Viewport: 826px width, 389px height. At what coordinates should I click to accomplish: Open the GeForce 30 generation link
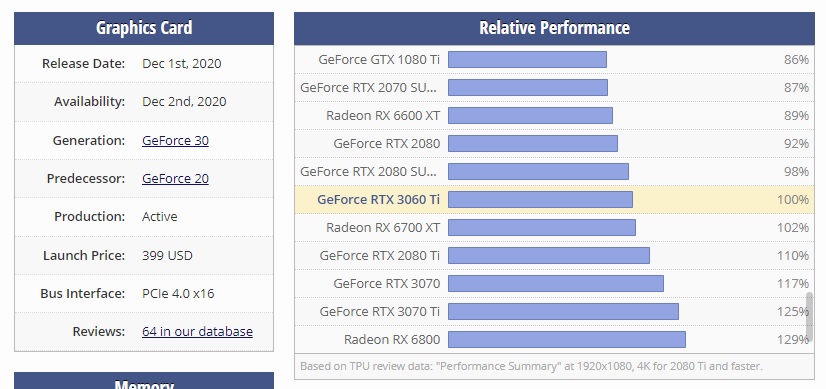point(175,140)
